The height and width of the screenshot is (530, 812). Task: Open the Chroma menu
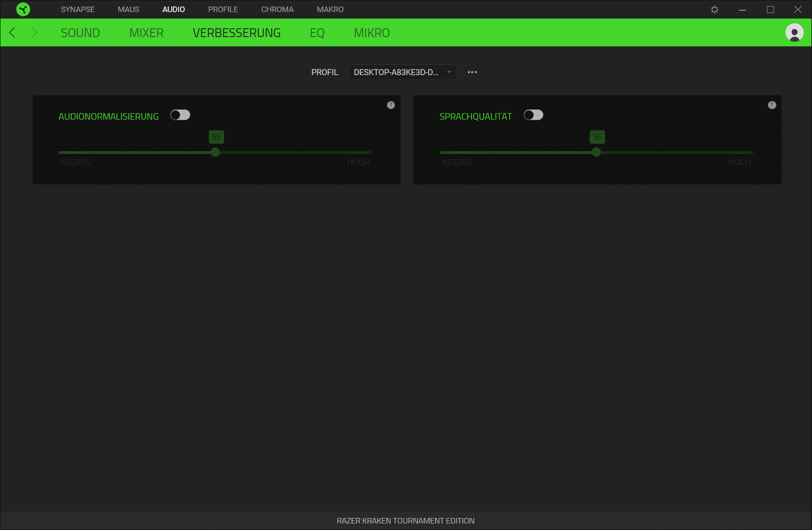pyautogui.click(x=277, y=9)
